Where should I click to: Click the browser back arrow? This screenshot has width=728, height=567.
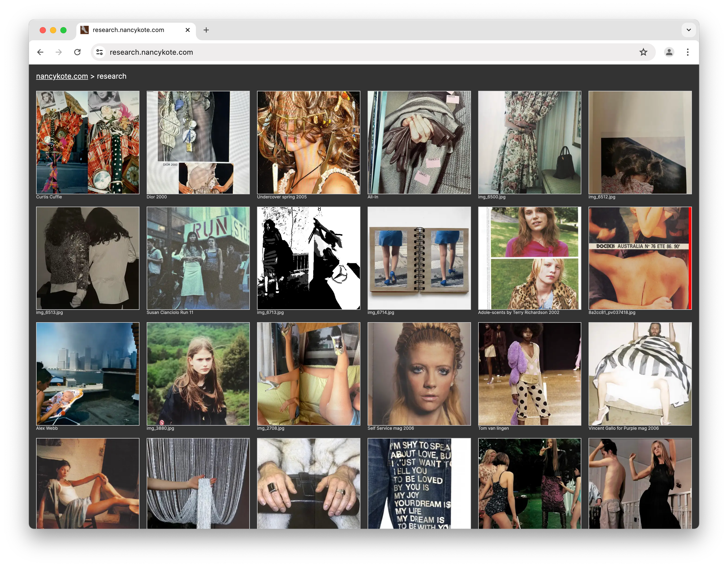40,52
